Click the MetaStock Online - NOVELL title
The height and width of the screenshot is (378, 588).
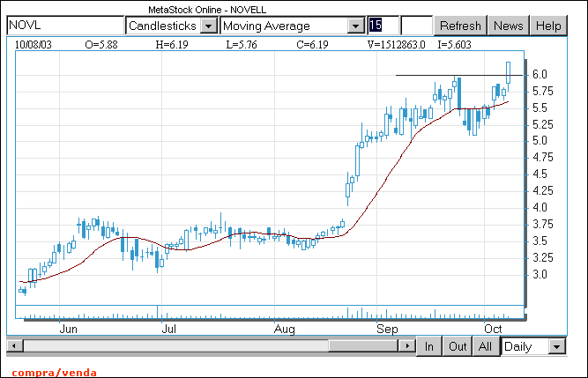[x=207, y=10]
